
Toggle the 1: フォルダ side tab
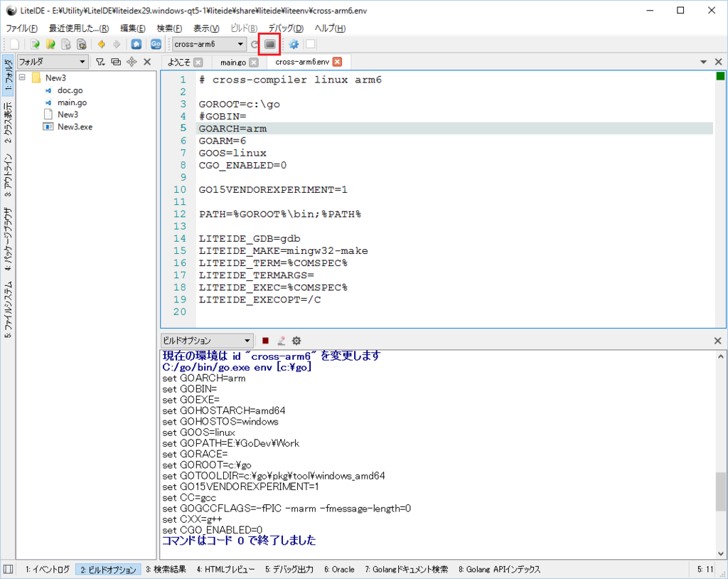tap(8, 75)
